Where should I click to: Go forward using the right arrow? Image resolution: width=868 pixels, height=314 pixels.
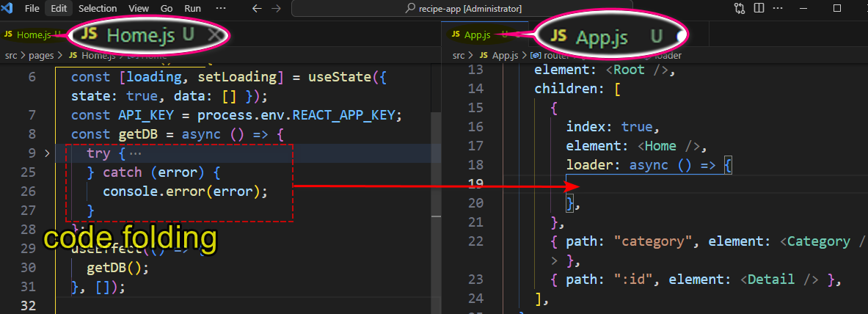point(277,9)
